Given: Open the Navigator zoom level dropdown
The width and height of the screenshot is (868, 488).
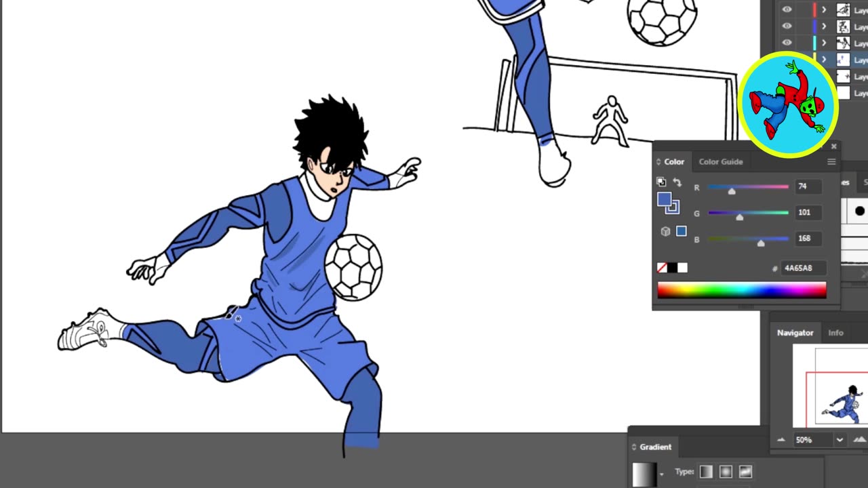Looking at the screenshot, I should tap(840, 440).
